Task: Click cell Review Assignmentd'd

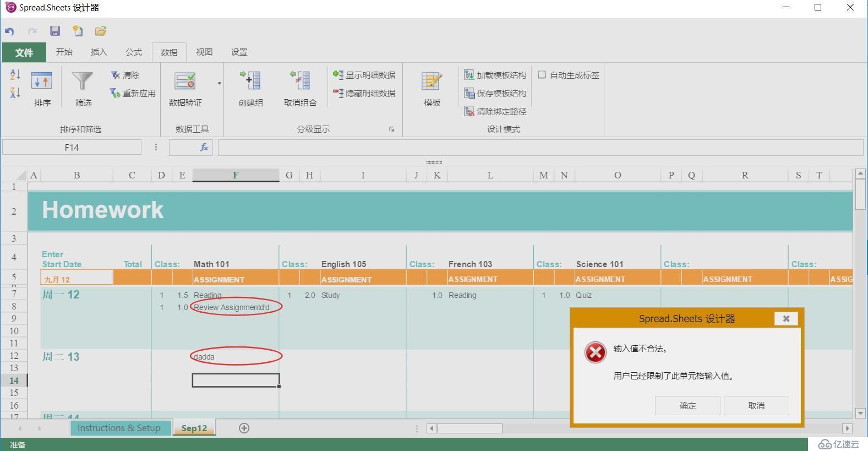Action: tap(236, 307)
